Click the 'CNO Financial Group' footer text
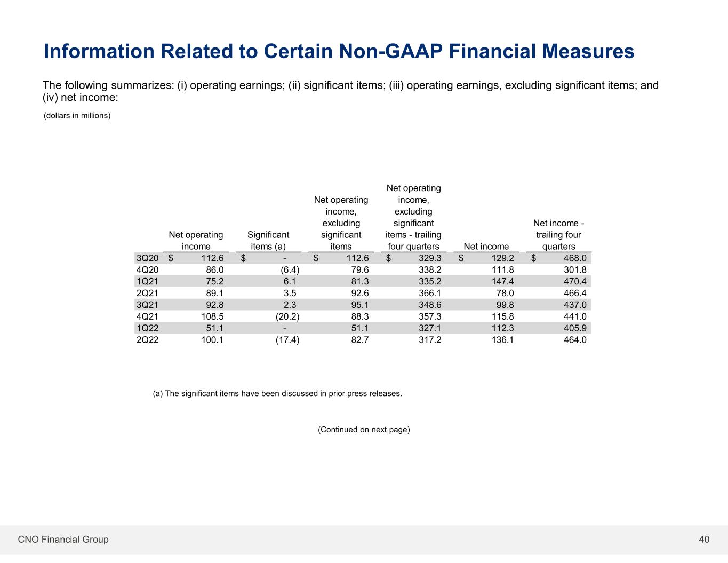The image size is (728, 563). (x=63, y=540)
